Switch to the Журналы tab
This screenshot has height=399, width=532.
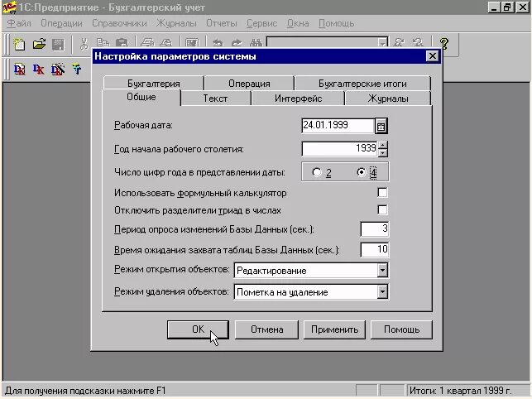point(388,99)
